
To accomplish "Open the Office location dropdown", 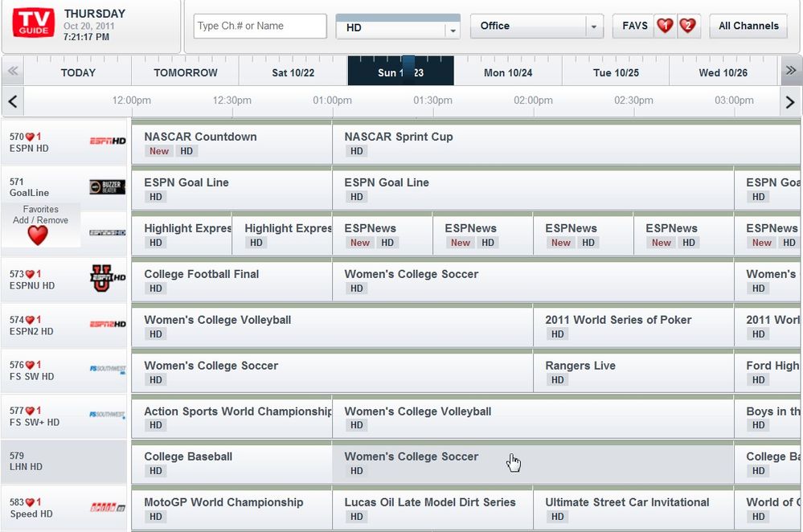I will [537, 26].
